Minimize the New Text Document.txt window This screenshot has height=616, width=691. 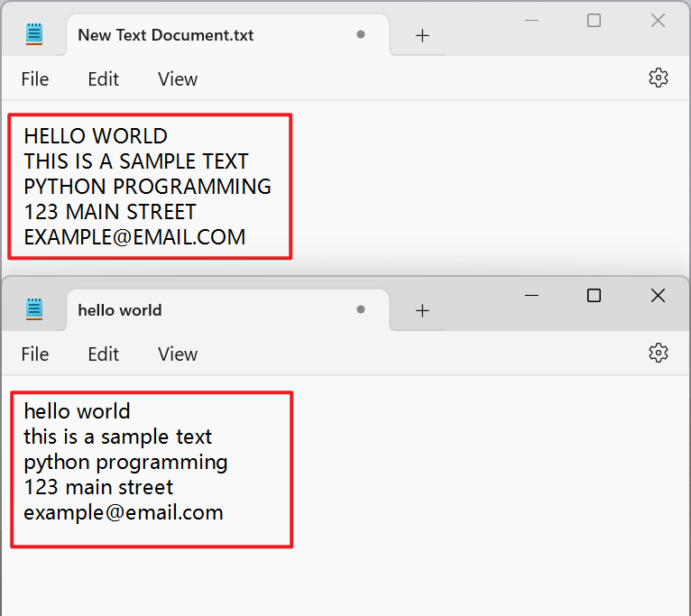click(x=531, y=20)
